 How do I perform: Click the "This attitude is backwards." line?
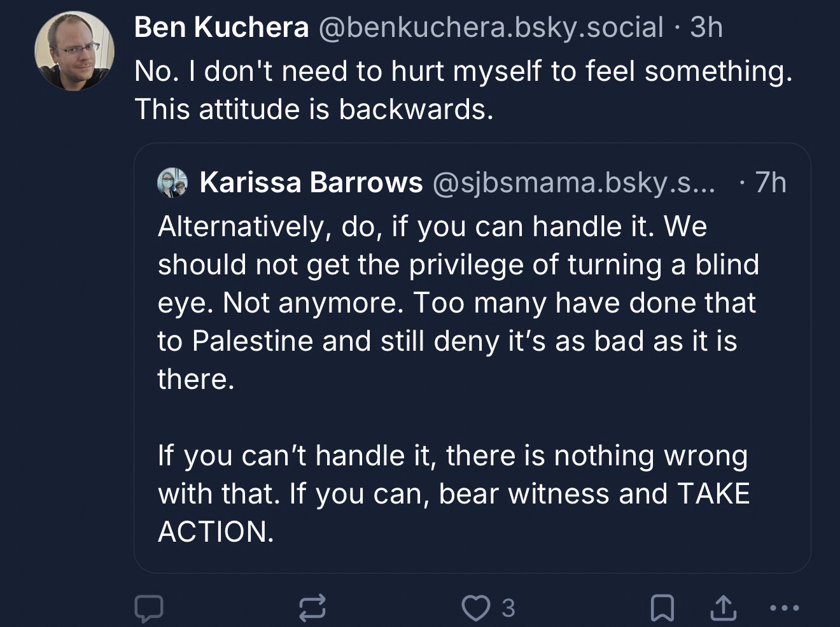314,109
